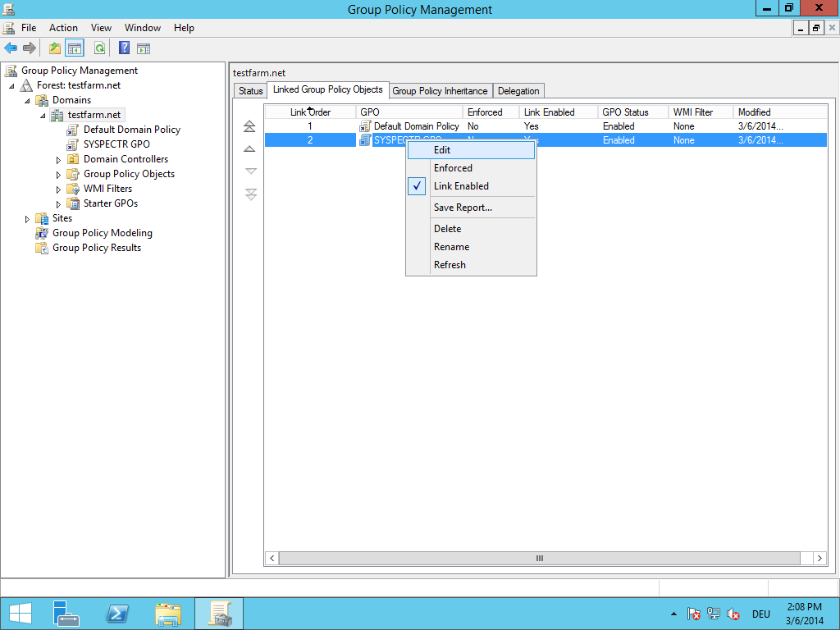Click the move link to top arrow
The image size is (840, 630).
(x=249, y=126)
